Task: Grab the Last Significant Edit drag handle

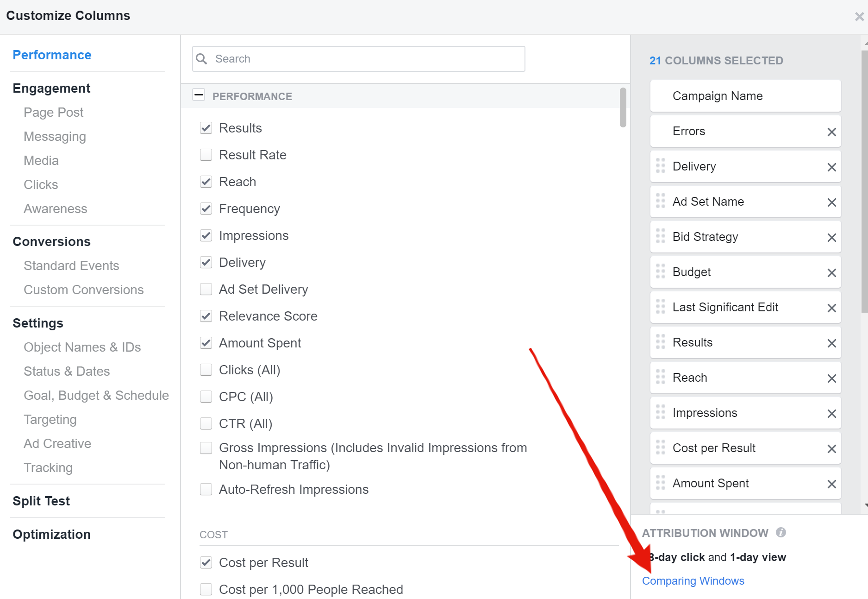Action: pyautogui.click(x=661, y=306)
